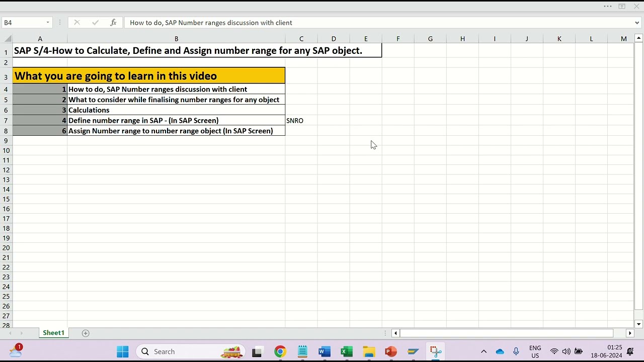Open the Notepad app in taskbar
The image size is (644, 362).
pyautogui.click(x=302, y=351)
